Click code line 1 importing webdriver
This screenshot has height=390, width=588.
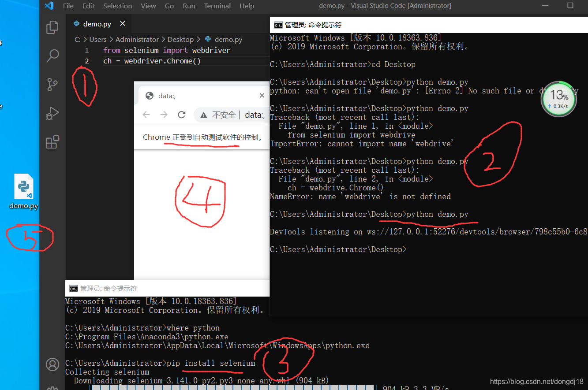click(x=167, y=50)
